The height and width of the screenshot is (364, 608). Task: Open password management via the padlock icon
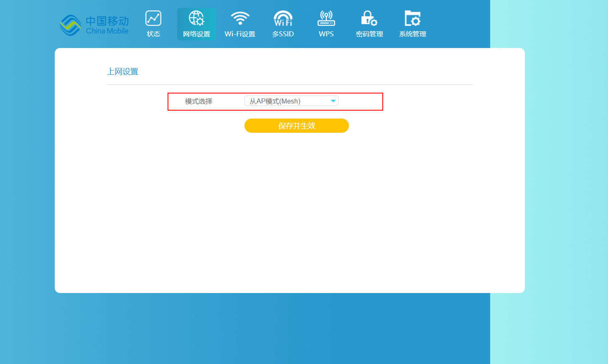[369, 18]
